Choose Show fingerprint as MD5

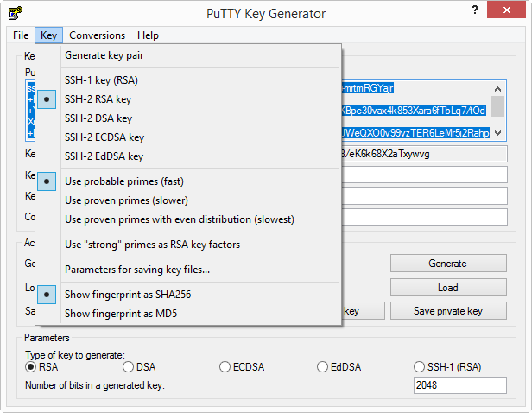[188, 314]
